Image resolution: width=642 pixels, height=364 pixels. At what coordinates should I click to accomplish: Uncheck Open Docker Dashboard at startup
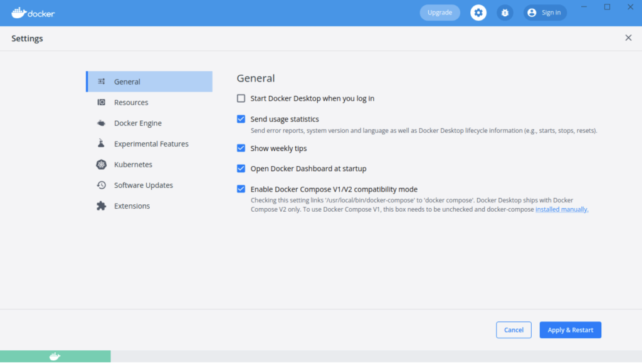[x=241, y=169]
